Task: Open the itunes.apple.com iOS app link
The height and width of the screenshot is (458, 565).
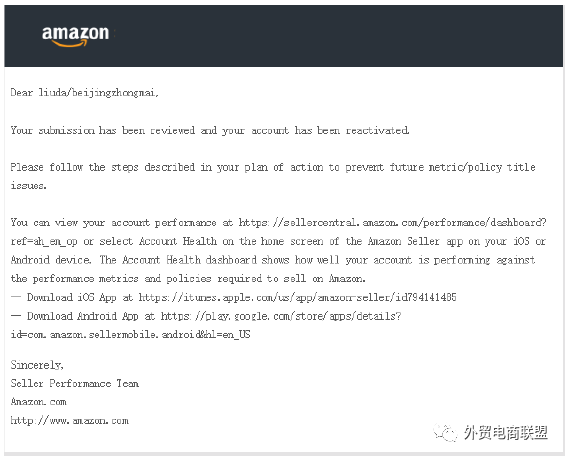Action: (x=298, y=297)
